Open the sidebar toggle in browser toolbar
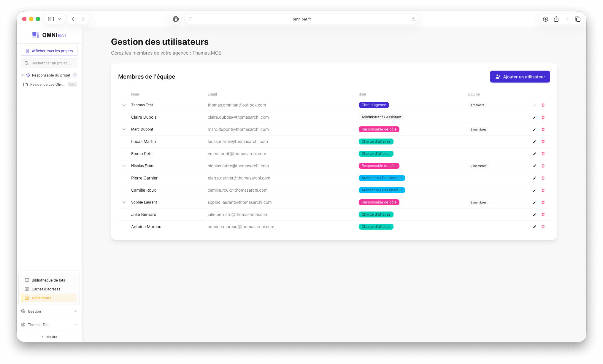The image size is (603, 364). (x=50, y=19)
